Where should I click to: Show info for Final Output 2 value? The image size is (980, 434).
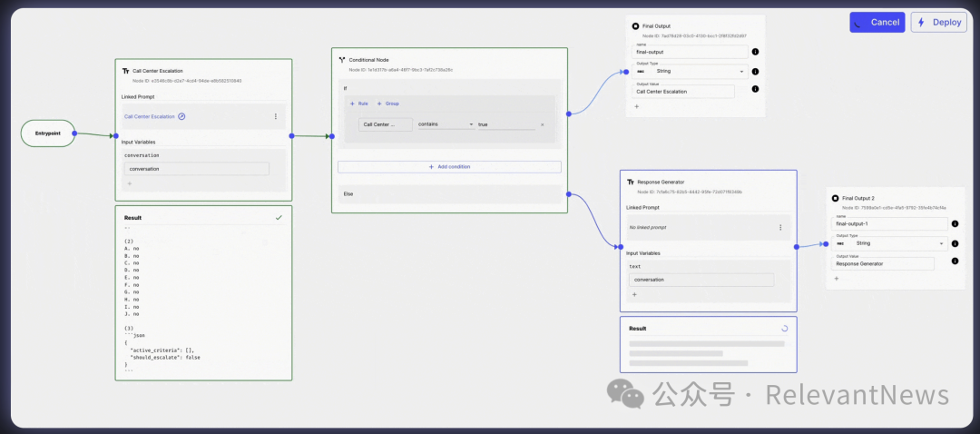pos(955,261)
